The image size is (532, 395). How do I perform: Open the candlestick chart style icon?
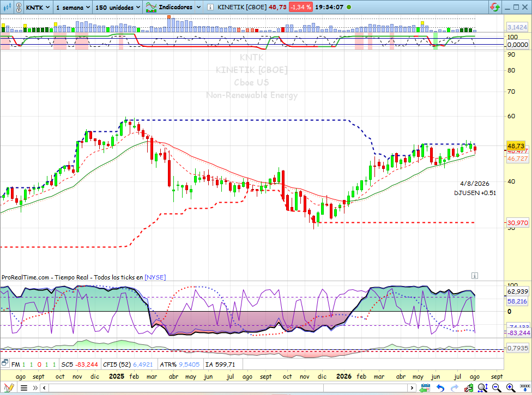[7, 7]
